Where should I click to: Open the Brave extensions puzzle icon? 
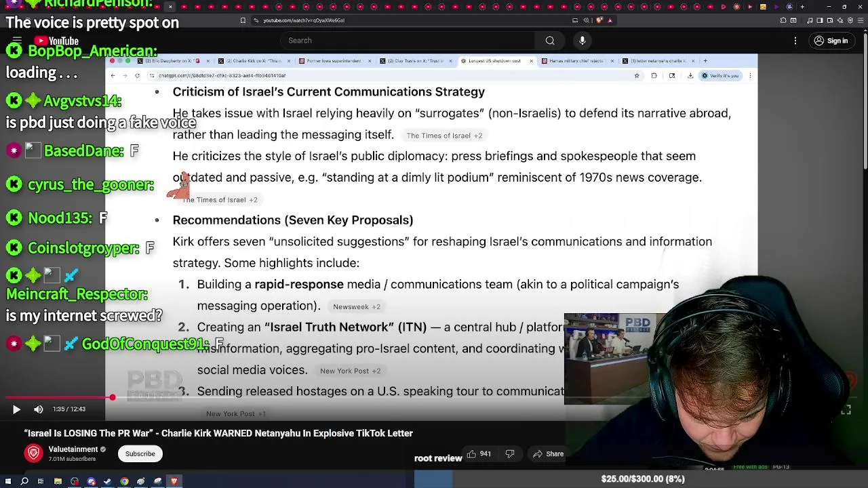point(783,20)
